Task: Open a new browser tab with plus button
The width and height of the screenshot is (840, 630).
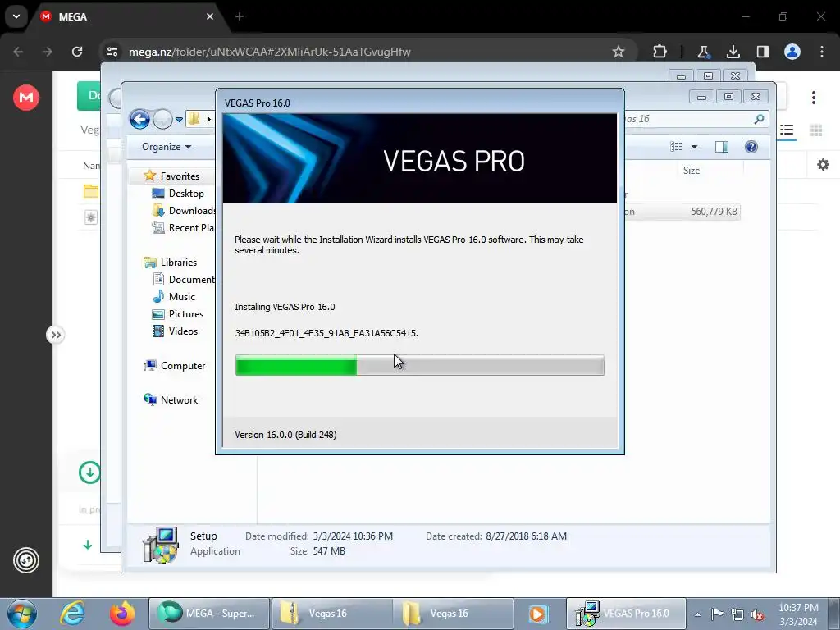Action: pos(240,16)
